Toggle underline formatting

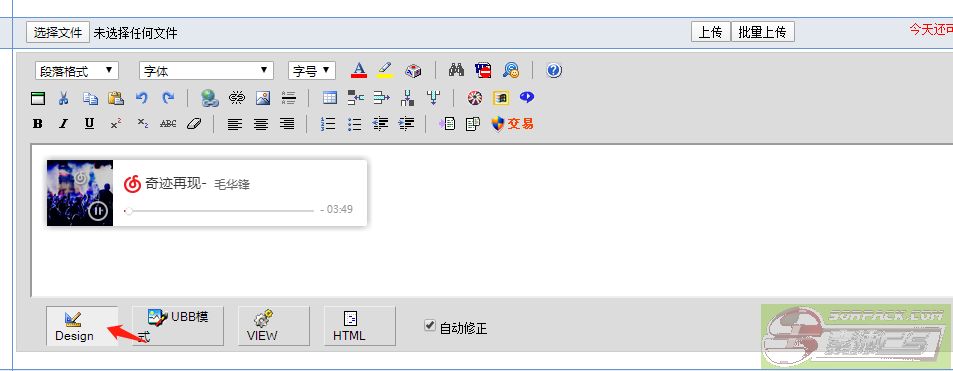[89, 124]
